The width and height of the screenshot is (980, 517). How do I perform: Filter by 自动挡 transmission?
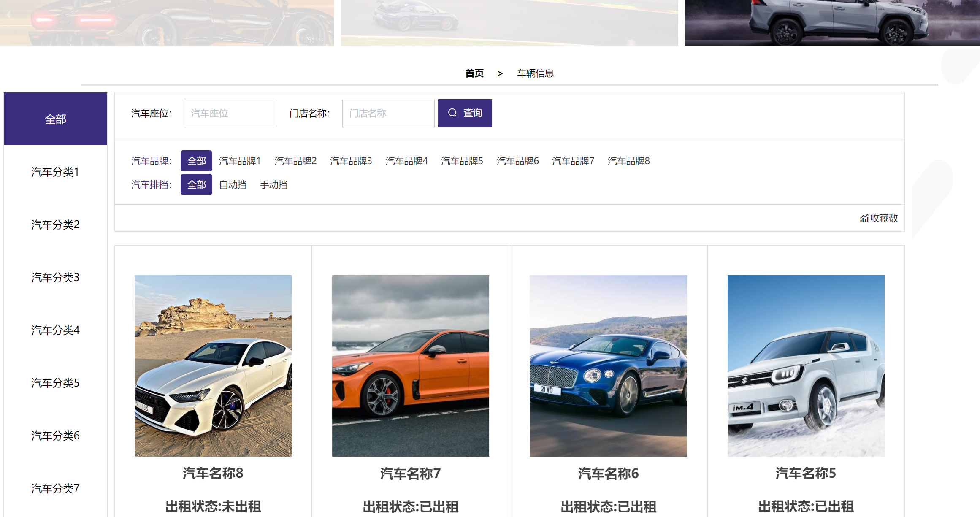coord(233,184)
